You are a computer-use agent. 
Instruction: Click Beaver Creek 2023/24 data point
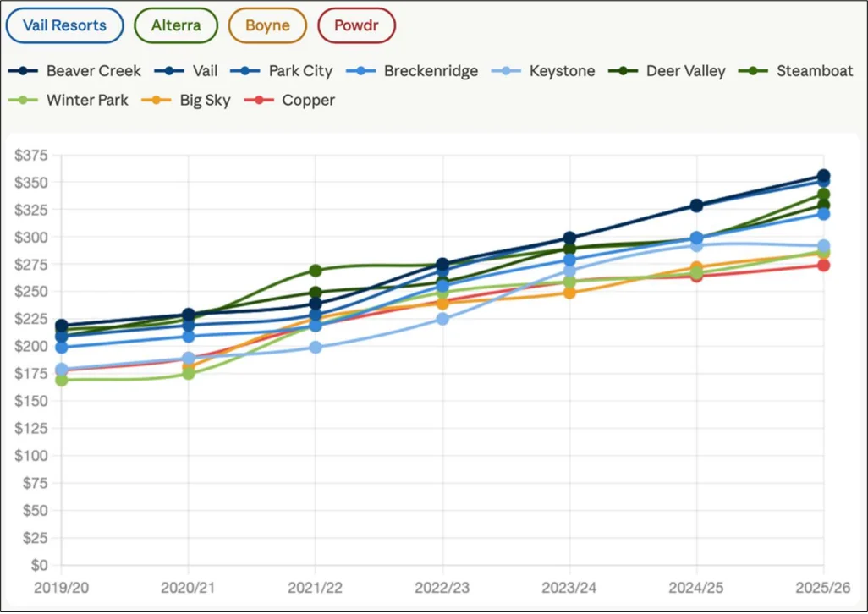tap(569, 238)
